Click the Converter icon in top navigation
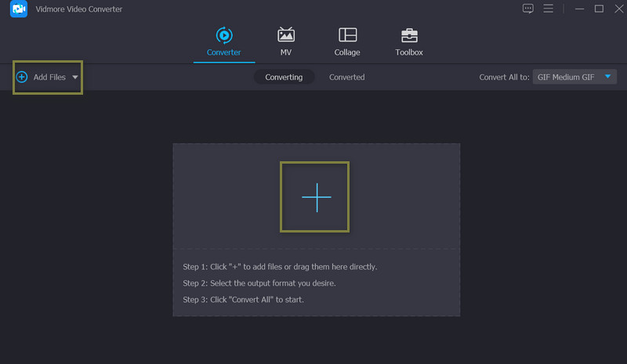Image resolution: width=627 pixels, height=364 pixels. (x=223, y=35)
